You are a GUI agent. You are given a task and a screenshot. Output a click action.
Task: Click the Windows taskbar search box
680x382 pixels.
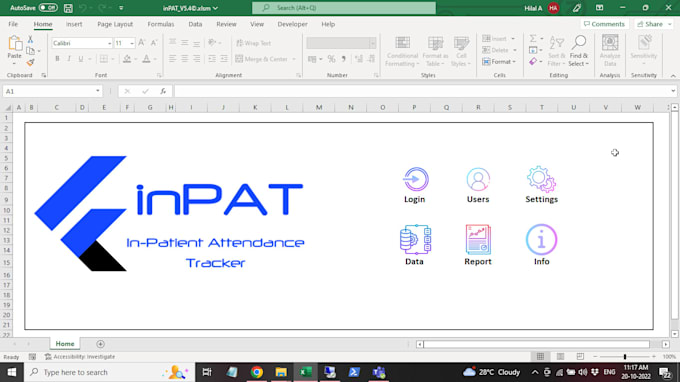tap(109, 372)
